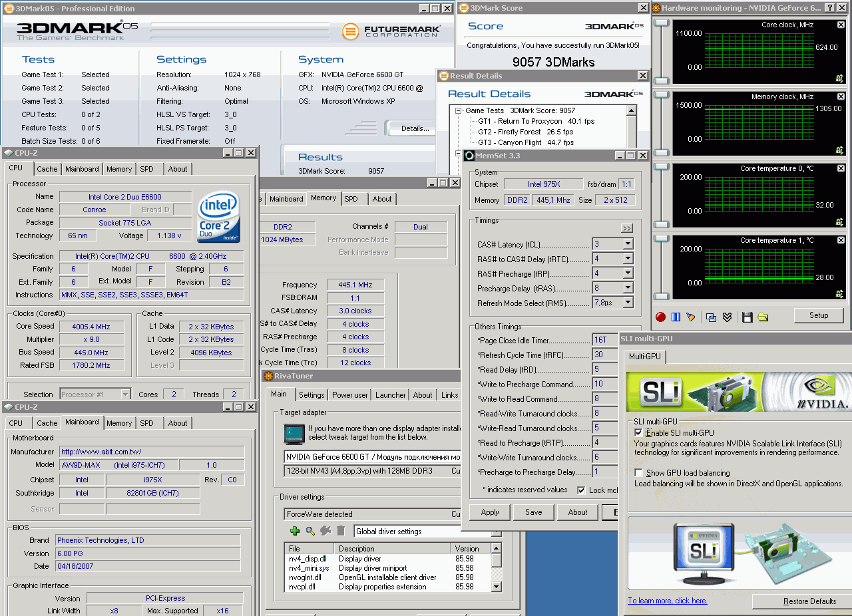Viewport: 852px width, 616px height.
Task: Click the top slider handle beside Core temperature 1 graph
Action: [662, 239]
